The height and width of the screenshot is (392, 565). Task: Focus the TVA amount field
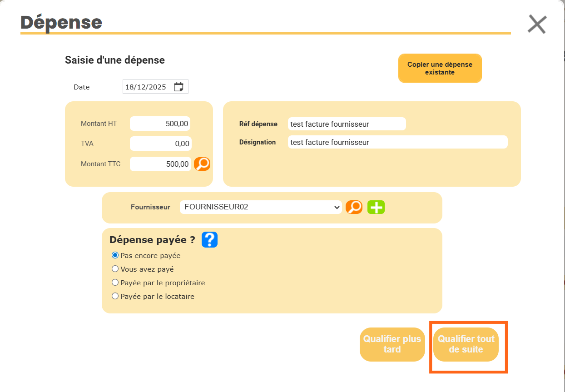tap(160, 144)
